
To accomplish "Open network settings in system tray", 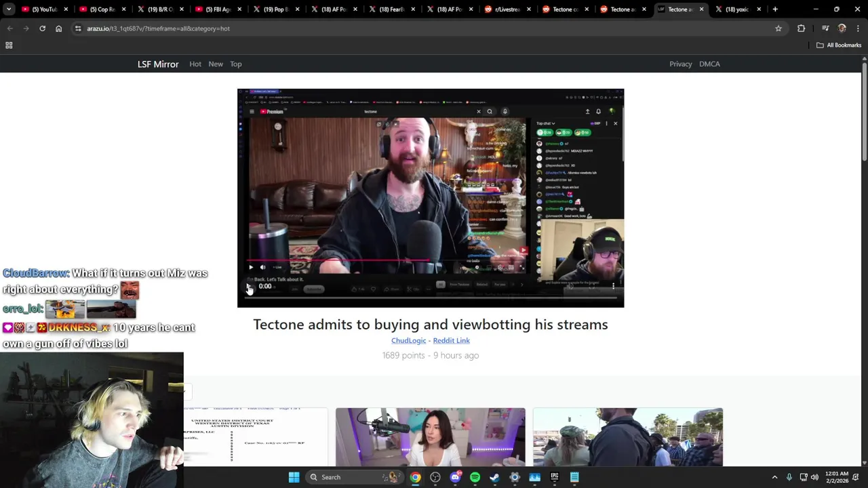I will click(804, 477).
